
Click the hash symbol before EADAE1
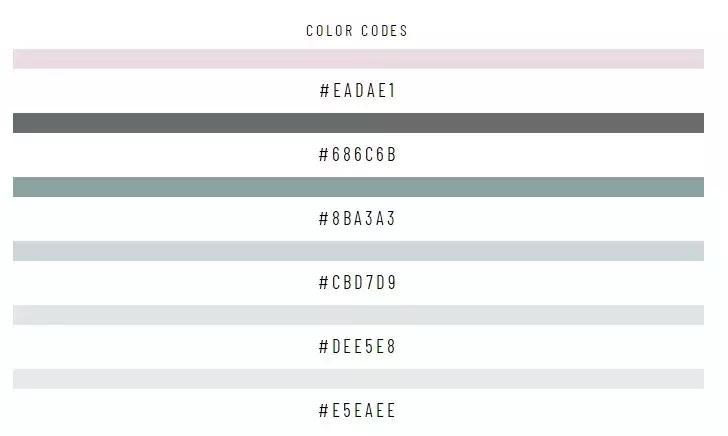(x=325, y=91)
